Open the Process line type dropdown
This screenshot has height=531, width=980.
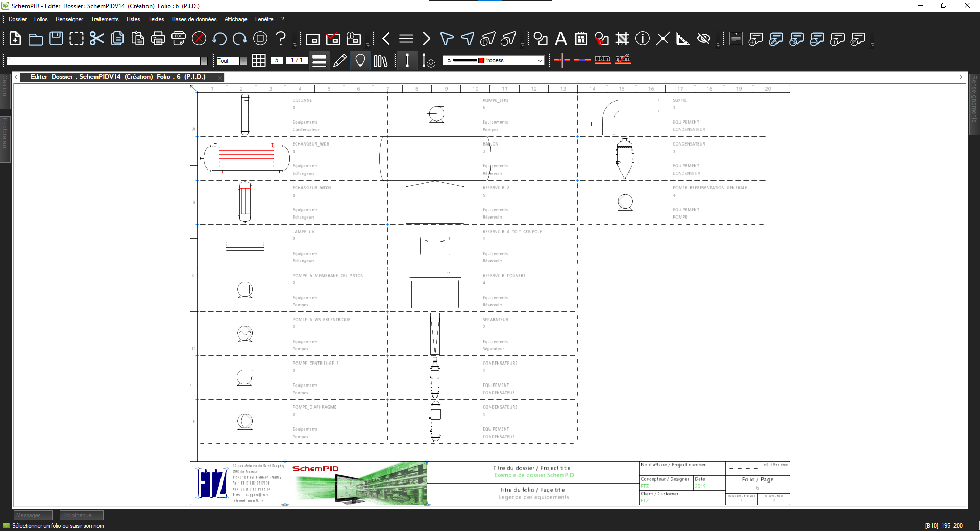tap(540, 60)
